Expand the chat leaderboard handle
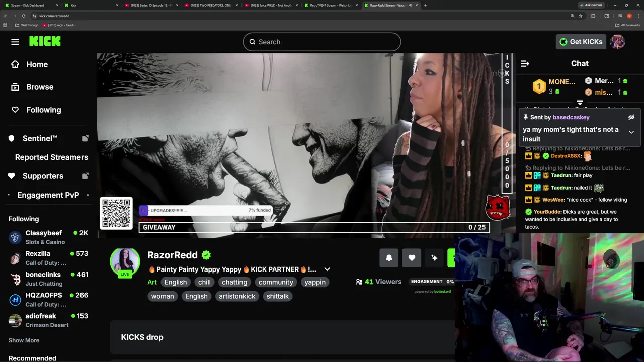 tap(580, 102)
